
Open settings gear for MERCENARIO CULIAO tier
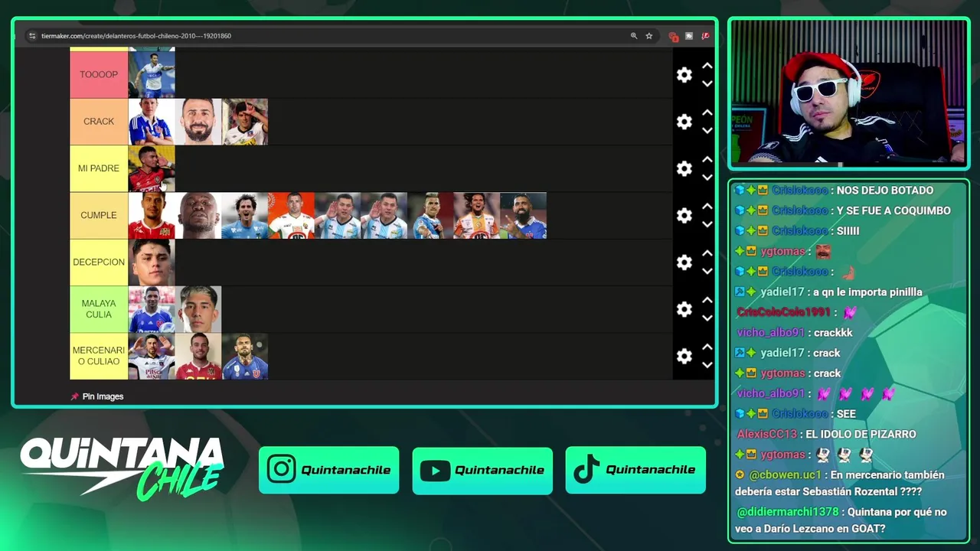coord(684,356)
